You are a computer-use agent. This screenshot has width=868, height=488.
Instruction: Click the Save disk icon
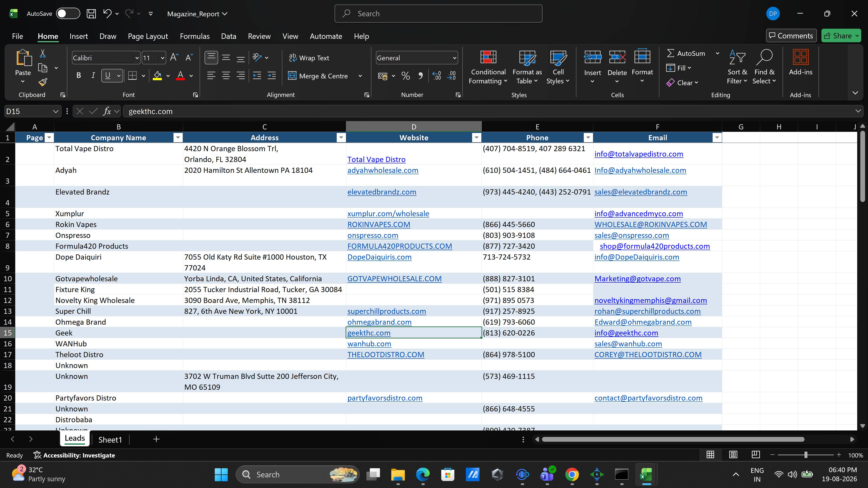tap(91, 14)
